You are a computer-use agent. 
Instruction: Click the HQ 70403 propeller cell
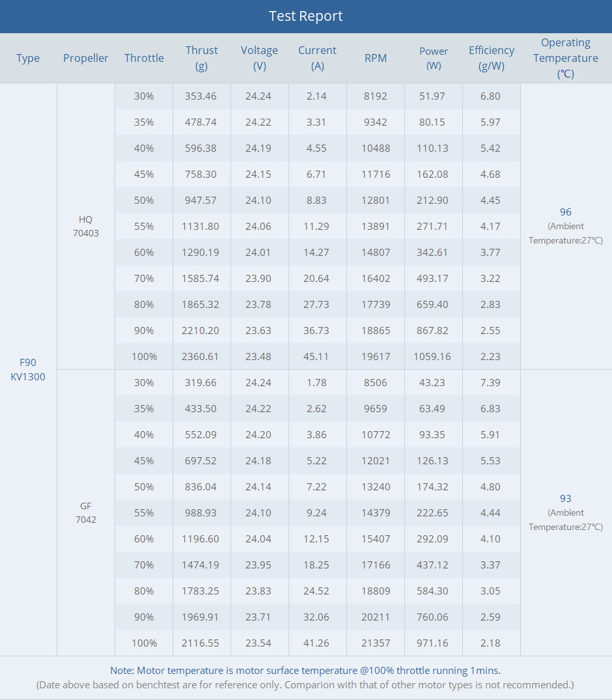coord(86,226)
